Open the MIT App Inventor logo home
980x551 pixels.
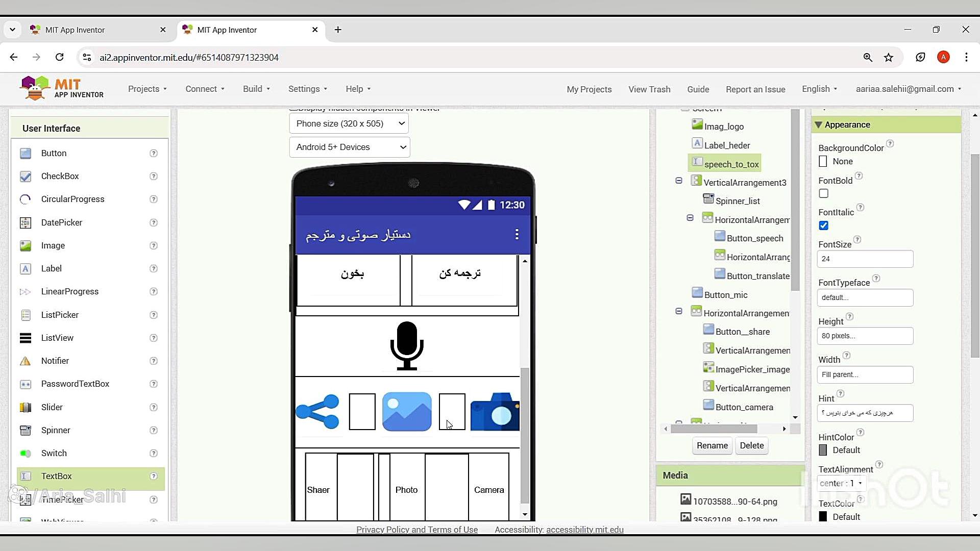pyautogui.click(x=62, y=89)
